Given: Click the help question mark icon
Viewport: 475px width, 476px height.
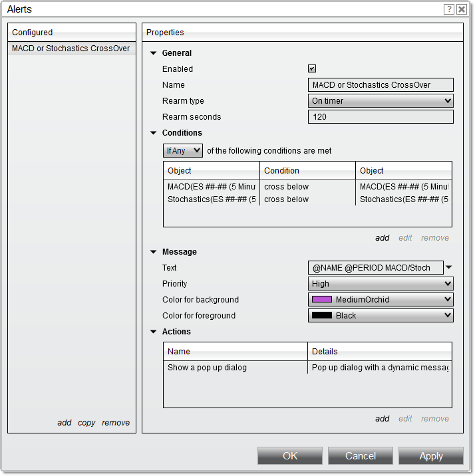Looking at the screenshot, I should click(x=449, y=9).
